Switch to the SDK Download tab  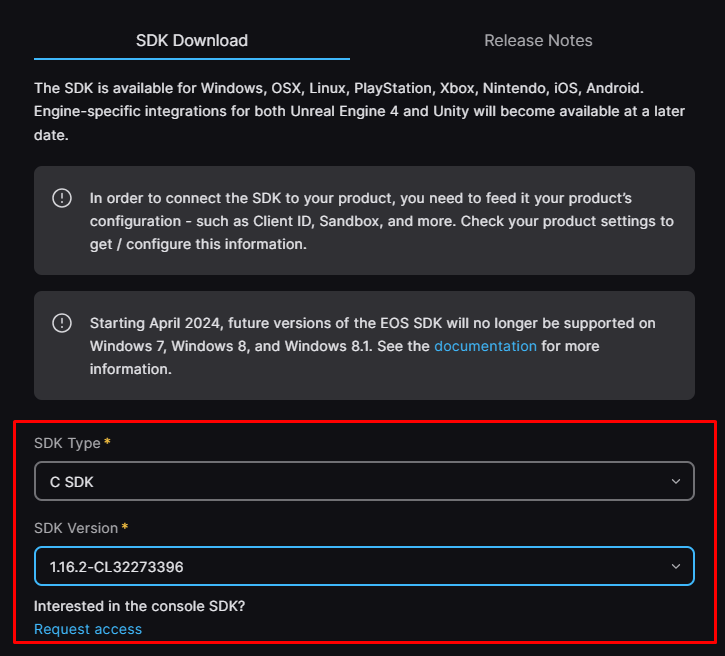[x=192, y=41]
